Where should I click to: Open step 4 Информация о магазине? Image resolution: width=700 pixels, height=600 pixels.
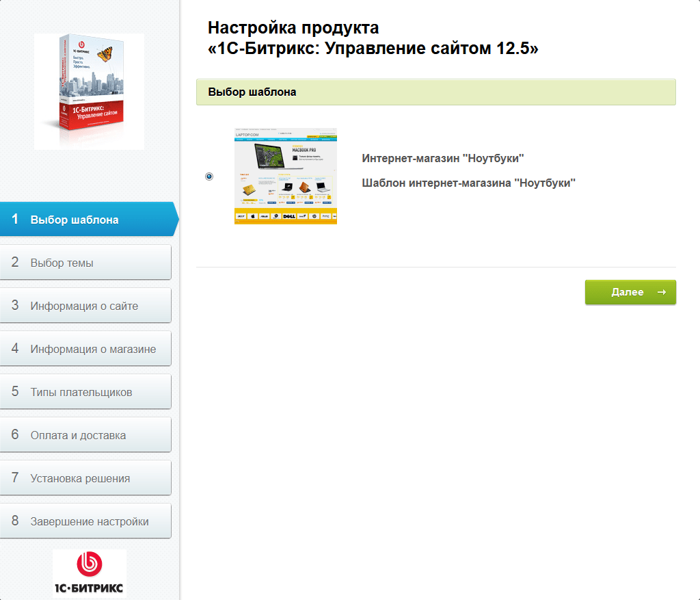point(85,348)
